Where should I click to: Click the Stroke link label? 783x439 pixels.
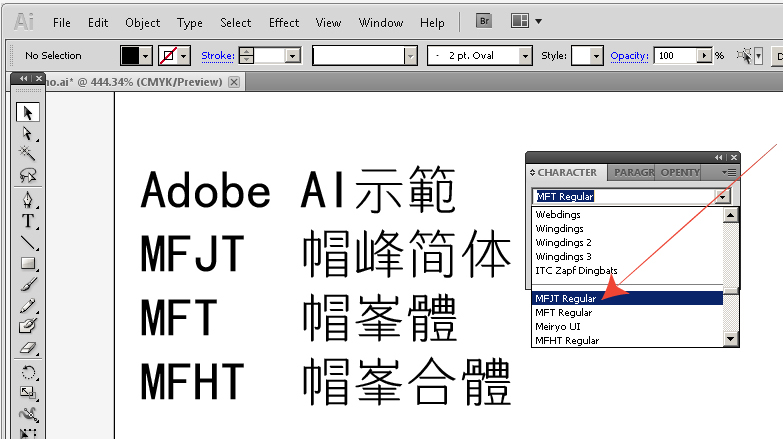218,56
